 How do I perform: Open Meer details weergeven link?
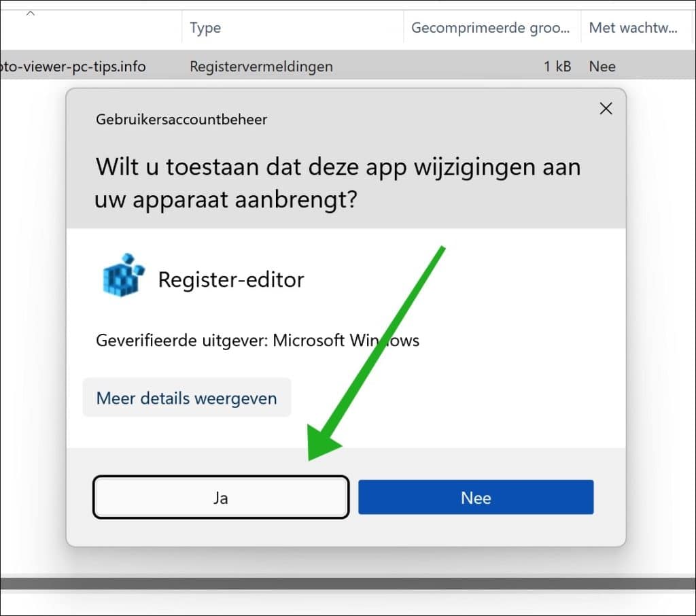coord(187,398)
